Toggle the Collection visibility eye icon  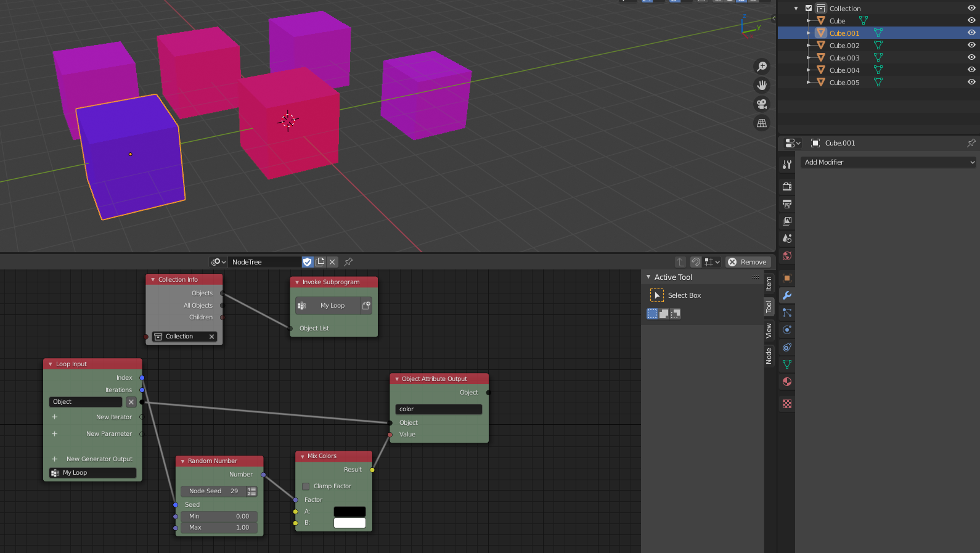click(971, 8)
